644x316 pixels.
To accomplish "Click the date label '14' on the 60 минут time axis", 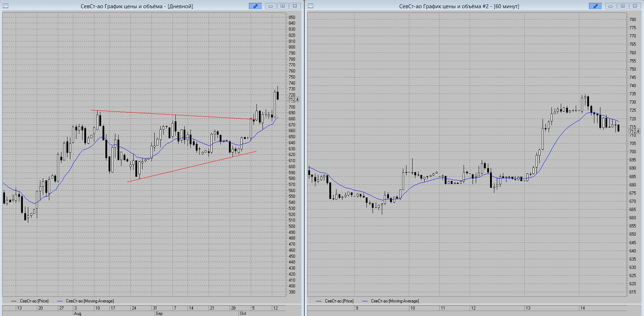I will click(583, 308).
